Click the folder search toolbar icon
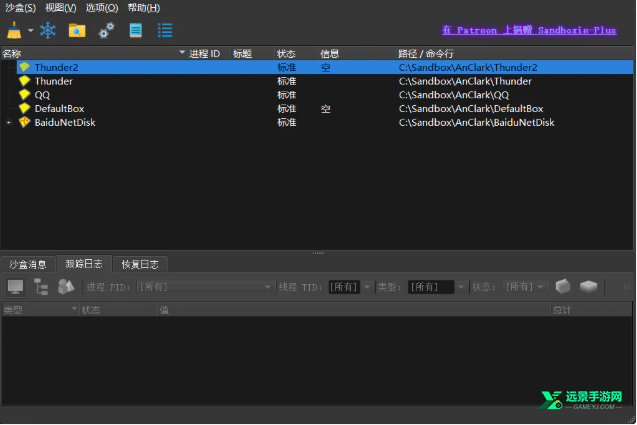The width and height of the screenshot is (637, 425). [x=77, y=30]
